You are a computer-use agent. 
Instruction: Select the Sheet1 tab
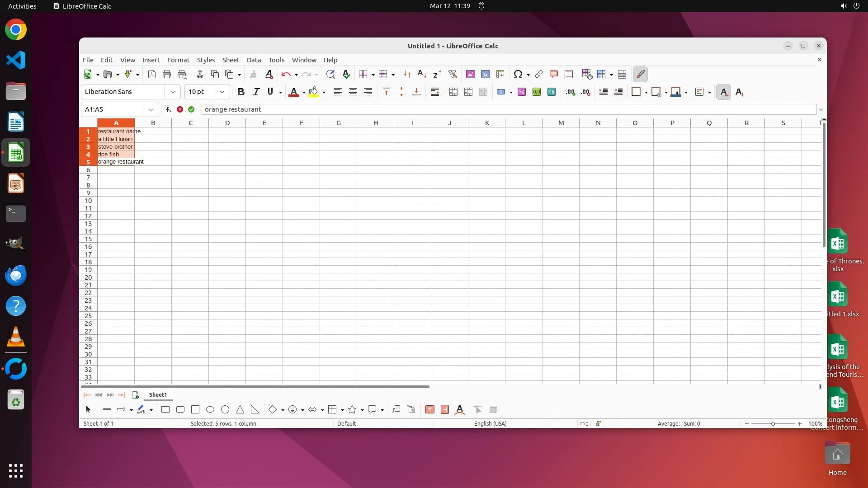158,395
